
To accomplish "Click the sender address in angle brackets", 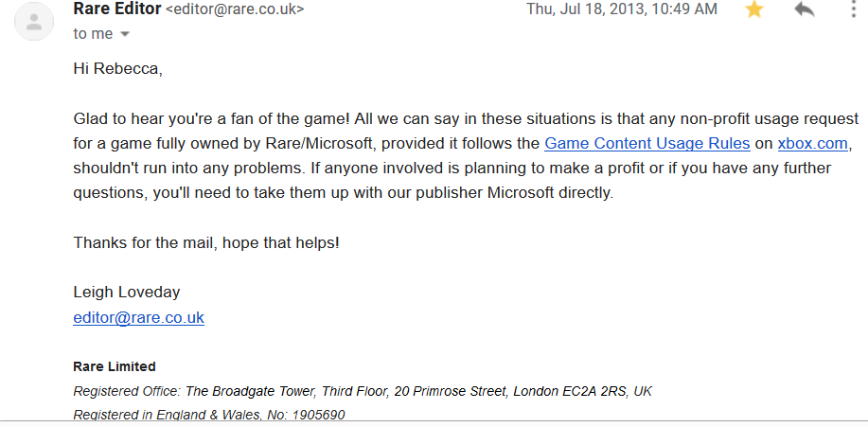I will (x=235, y=9).
